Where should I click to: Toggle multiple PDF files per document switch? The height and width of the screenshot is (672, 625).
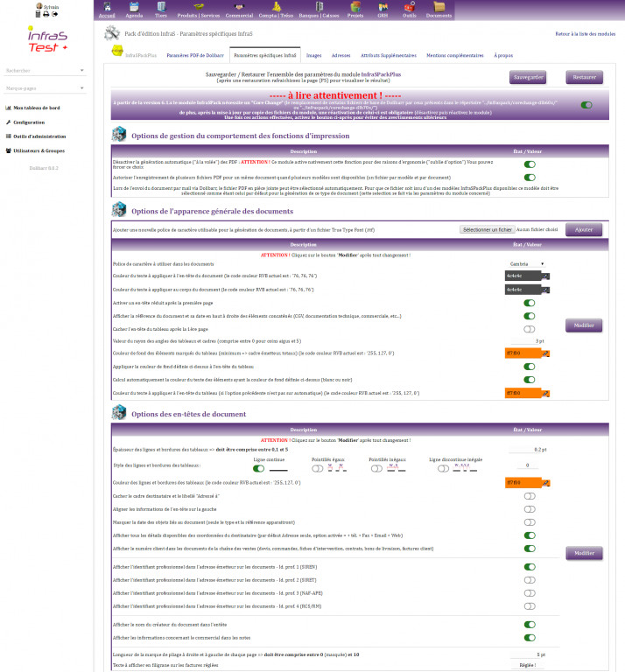(x=530, y=178)
